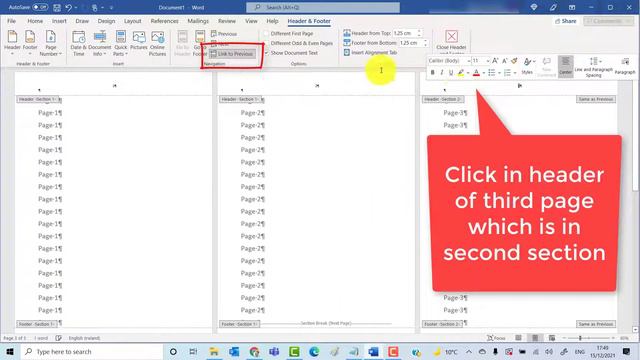Switch to the Insert tab
Image resolution: width=640 pixels, height=360 pixels.
pyautogui.click(x=59, y=21)
